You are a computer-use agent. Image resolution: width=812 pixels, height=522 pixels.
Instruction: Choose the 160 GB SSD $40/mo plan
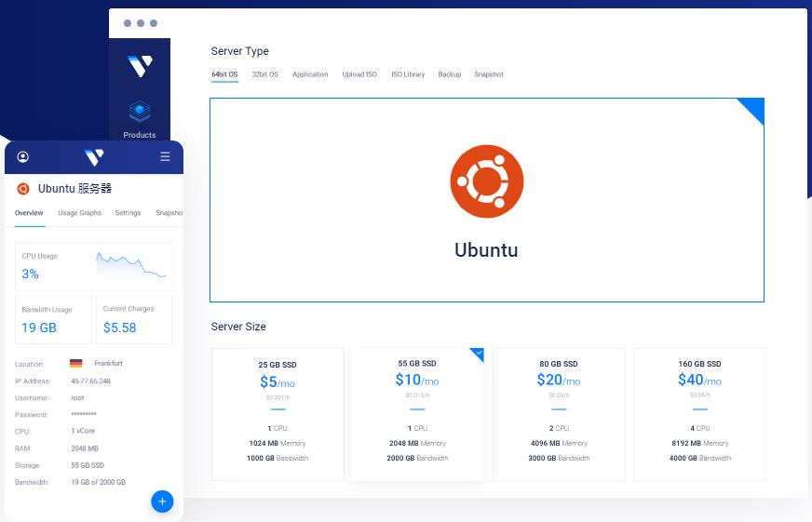[699, 414]
